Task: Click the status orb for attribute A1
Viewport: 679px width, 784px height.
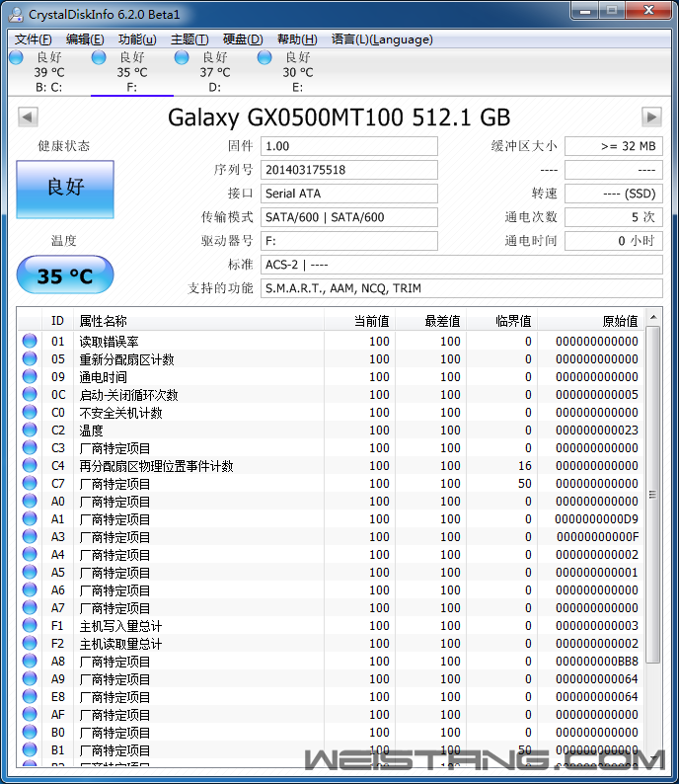Action: click(30, 518)
